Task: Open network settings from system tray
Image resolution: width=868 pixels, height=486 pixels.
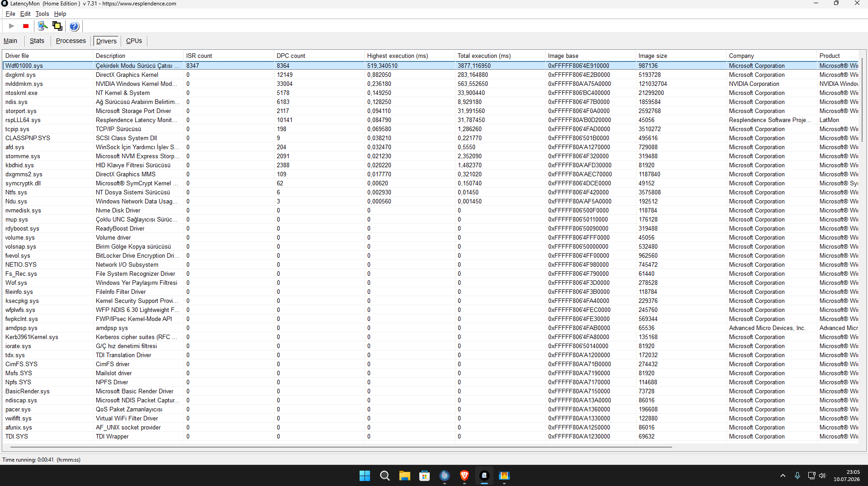Action: pos(811,476)
